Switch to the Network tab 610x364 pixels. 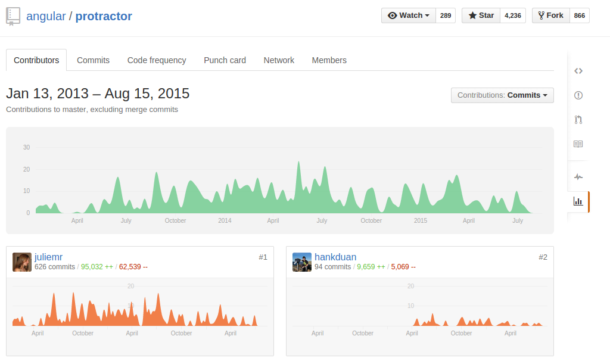click(x=279, y=60)
